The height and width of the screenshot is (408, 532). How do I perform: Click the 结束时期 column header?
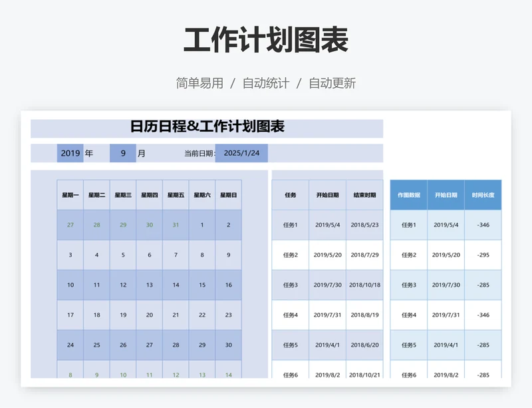coord(364,195)
